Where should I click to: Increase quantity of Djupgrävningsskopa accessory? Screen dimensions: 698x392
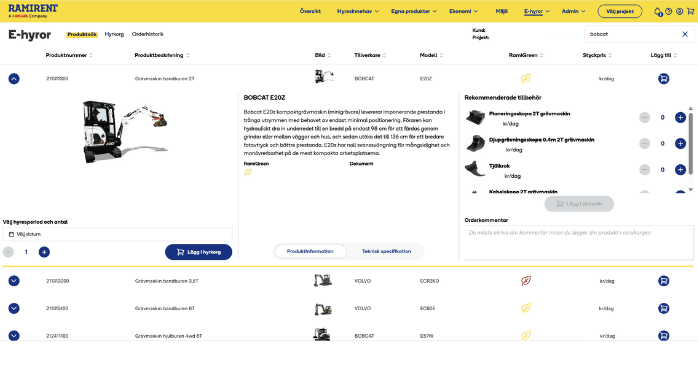coord(680,143)
